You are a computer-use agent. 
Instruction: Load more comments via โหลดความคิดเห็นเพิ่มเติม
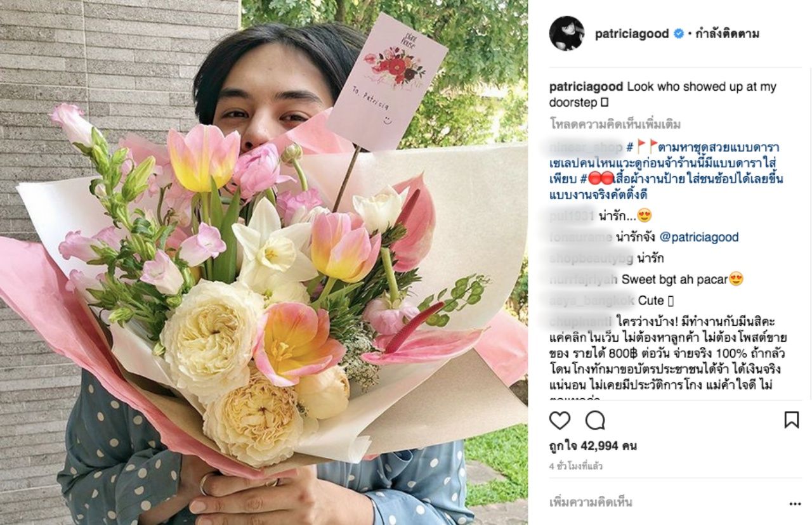(x=615, y=124)
